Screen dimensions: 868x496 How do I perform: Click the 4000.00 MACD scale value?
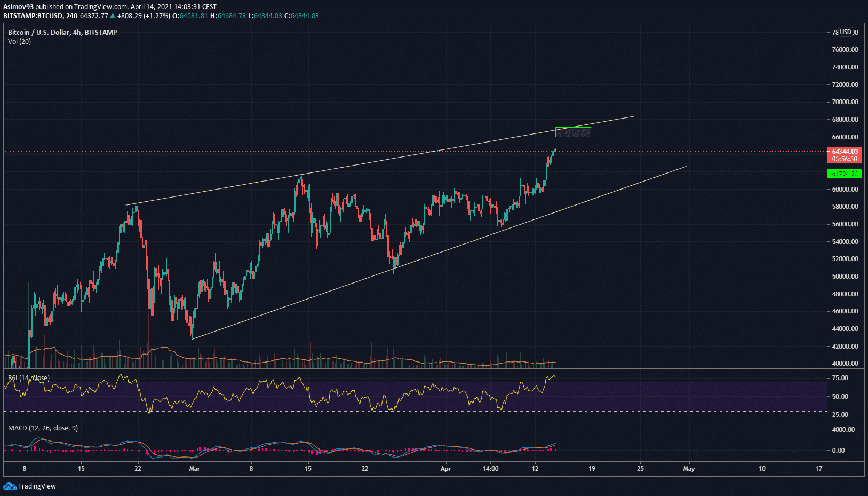point(843,430)
